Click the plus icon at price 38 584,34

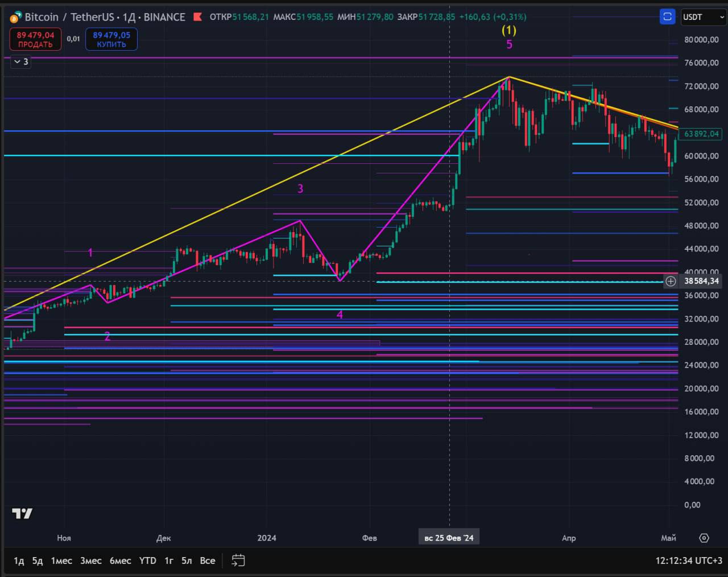coord(671,281)
